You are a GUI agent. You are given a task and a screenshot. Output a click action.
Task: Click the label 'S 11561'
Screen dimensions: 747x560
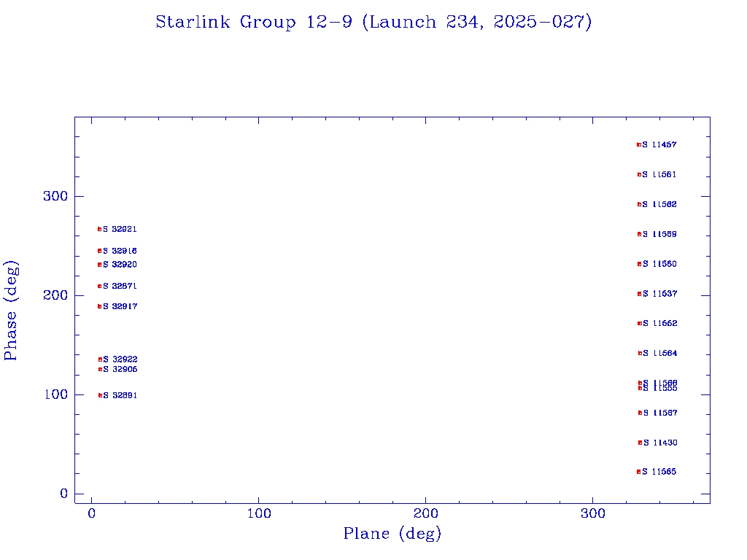point(659,174)
